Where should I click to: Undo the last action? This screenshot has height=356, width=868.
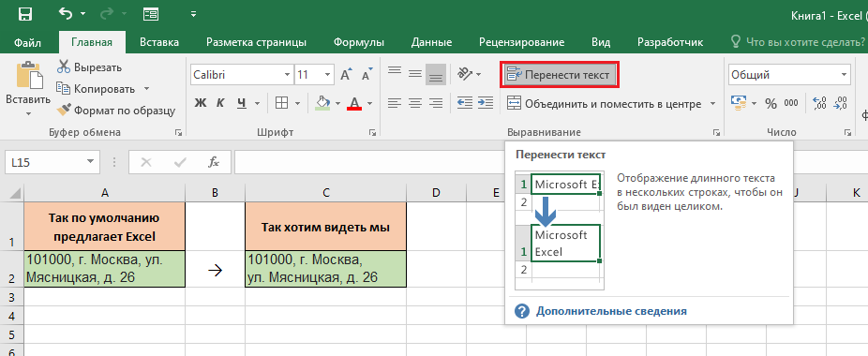[x=65, y=14]
